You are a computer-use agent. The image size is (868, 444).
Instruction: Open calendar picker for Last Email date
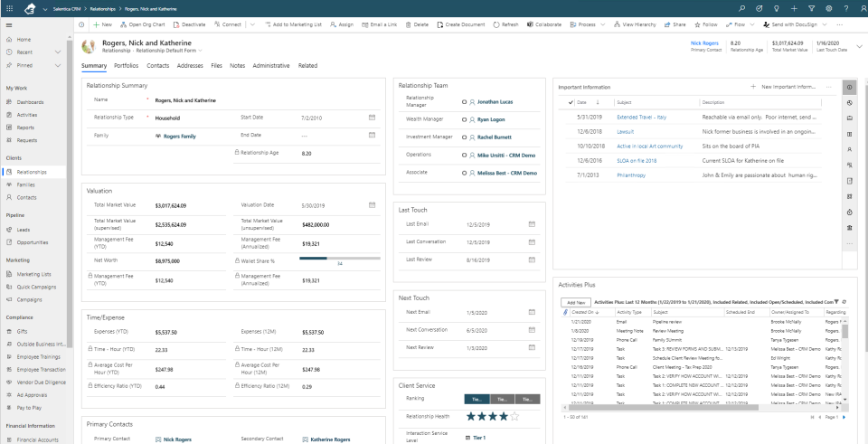pyautogui.click(x=532, y=224)
